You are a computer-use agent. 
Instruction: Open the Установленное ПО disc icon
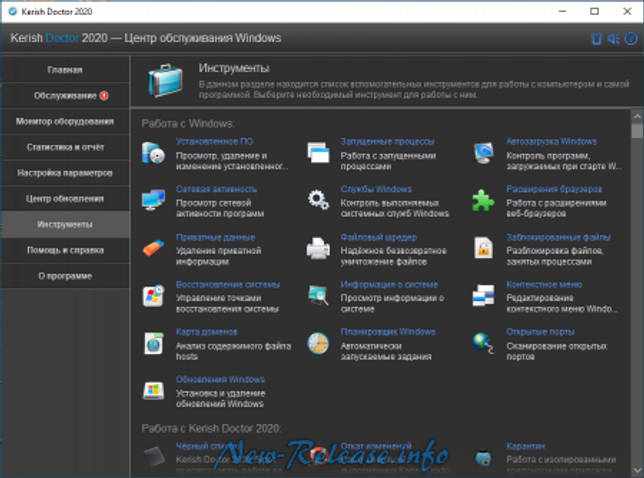153,154
